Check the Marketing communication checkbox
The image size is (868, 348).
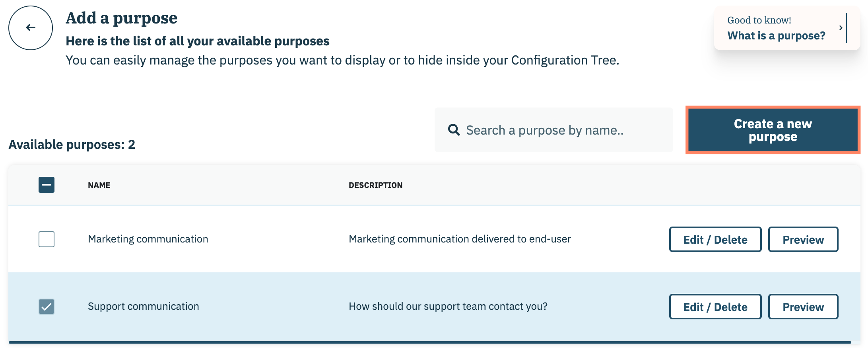[x=47, y=239]
